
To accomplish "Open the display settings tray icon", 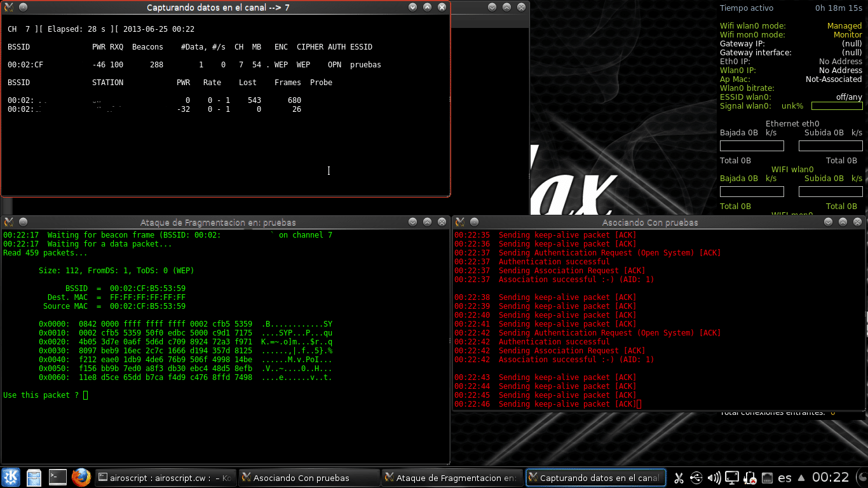I will tap(732, 477).
